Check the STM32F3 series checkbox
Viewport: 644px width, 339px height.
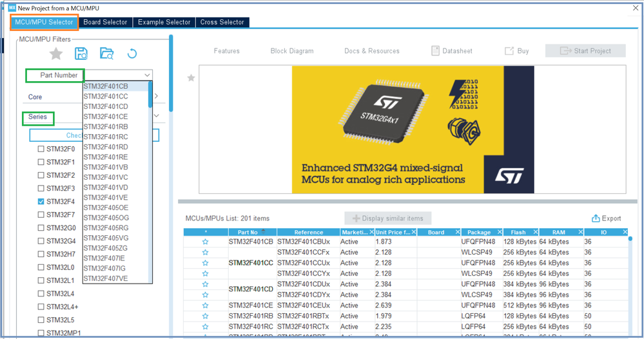[41, 188]
